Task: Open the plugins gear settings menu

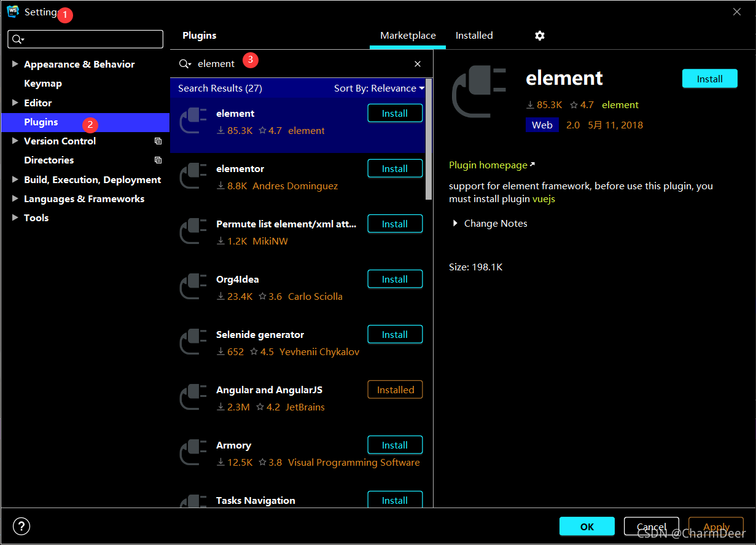Action: (x=539, y=36)
